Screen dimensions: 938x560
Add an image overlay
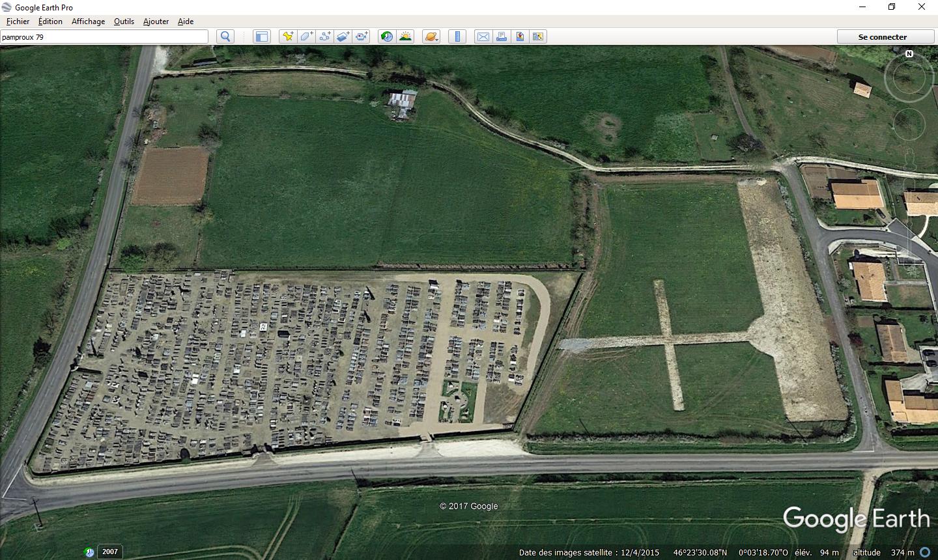(343, 36)
